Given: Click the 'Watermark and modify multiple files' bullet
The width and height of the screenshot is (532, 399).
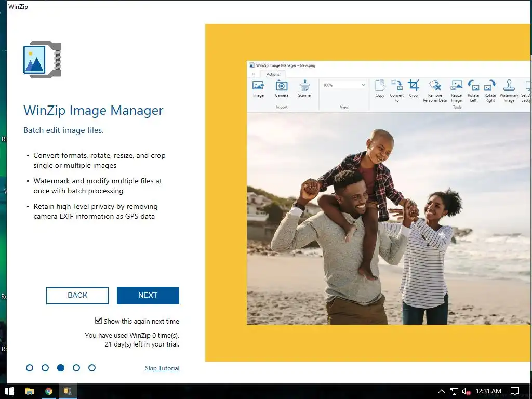Looking at the screenshot, I should click(x=98, y=186).
